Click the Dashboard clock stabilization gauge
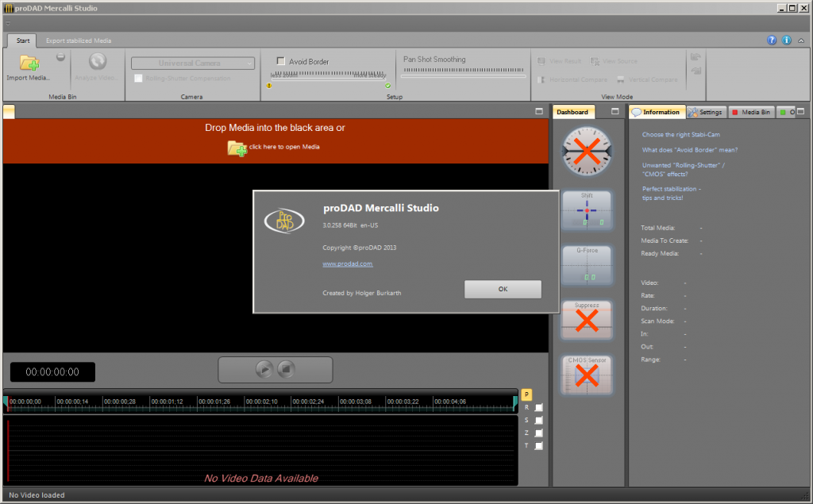The width and height of the screenshot is (813, 504). [587, 152]
